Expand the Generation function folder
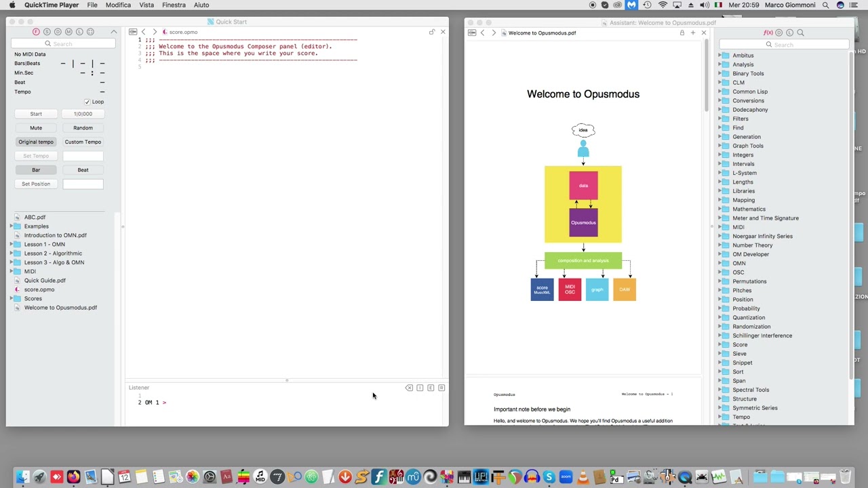This screenshot has height=488, width=868. pyautogui.click(x=719, y=137)
